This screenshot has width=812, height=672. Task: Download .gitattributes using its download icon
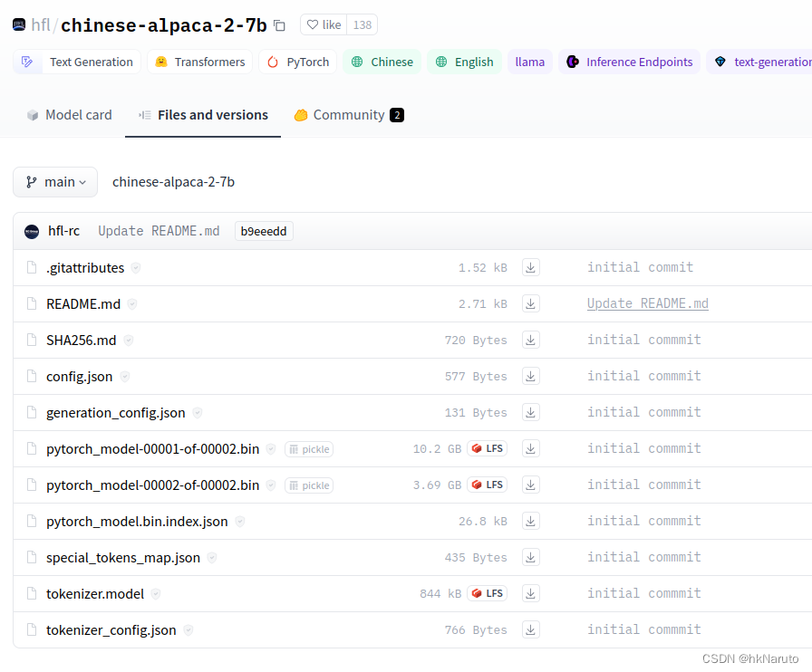pos(530,267)
